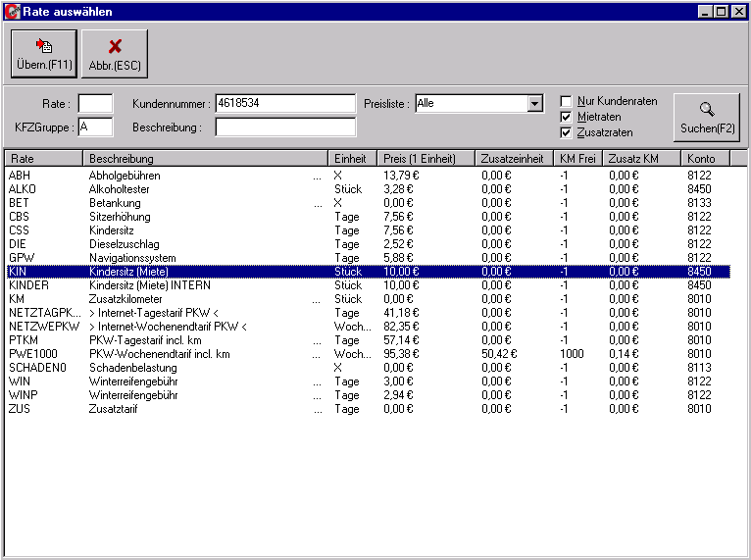
Task: Click into the Rate input field
Action: (x=95, y=103)
